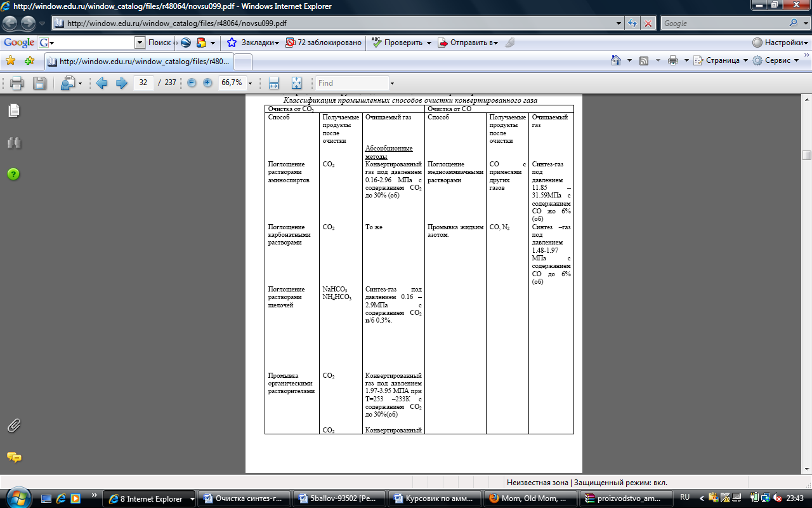Launch media player from quick launch
Viewport: 812px width, 508px height.
coord(75,498)
